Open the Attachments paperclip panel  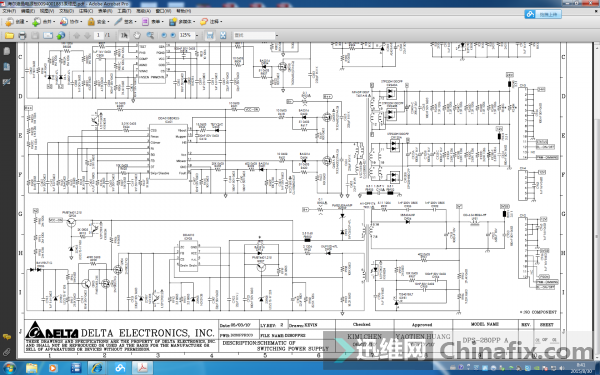(x=7, y=351)
